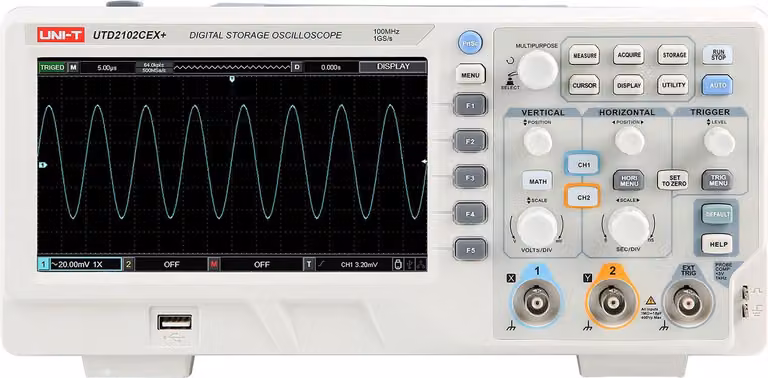Click the front USB host port
Image resolution: width=768 pixels, height=378 pixels.
point(174,322)
